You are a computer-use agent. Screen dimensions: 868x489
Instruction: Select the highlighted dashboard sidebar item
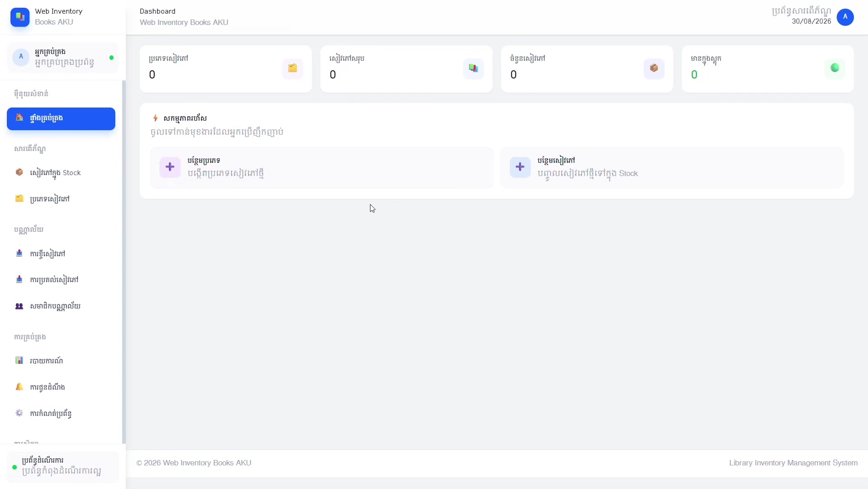pyautogui.click(x=61, y=118)
